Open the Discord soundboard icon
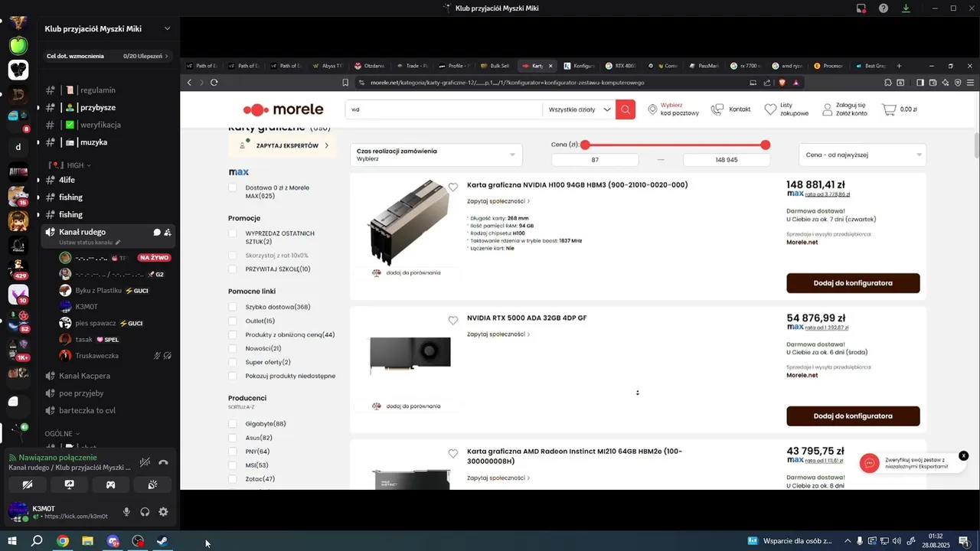 [x=152, y=484]
